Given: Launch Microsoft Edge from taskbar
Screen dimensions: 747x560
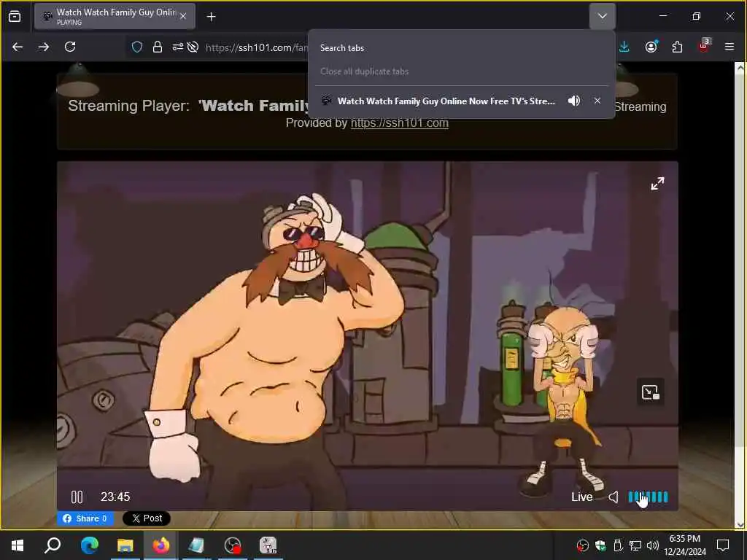Looking at the screenshot, I should [89, 545].
